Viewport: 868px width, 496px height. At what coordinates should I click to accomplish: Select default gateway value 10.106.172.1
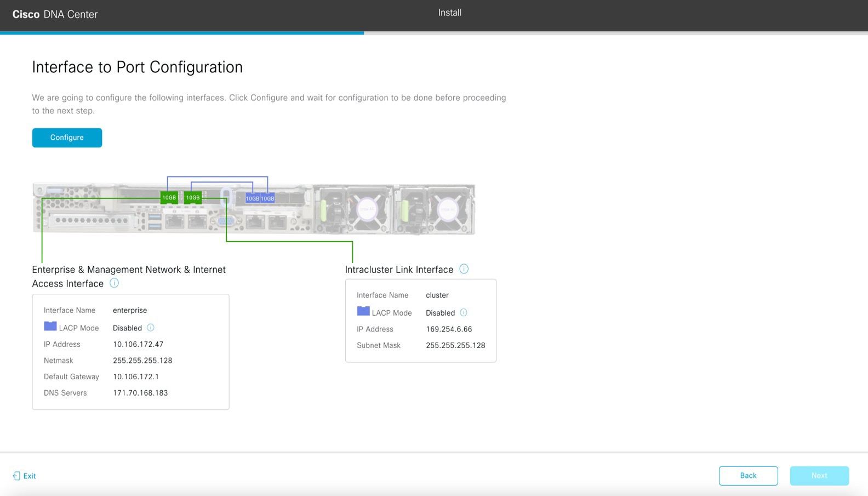coord(136,377)
